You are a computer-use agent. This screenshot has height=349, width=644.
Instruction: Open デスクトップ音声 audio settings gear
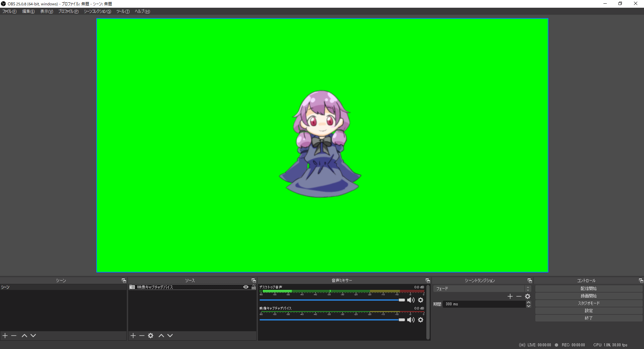pyautogui.click(x=421, y=300)
